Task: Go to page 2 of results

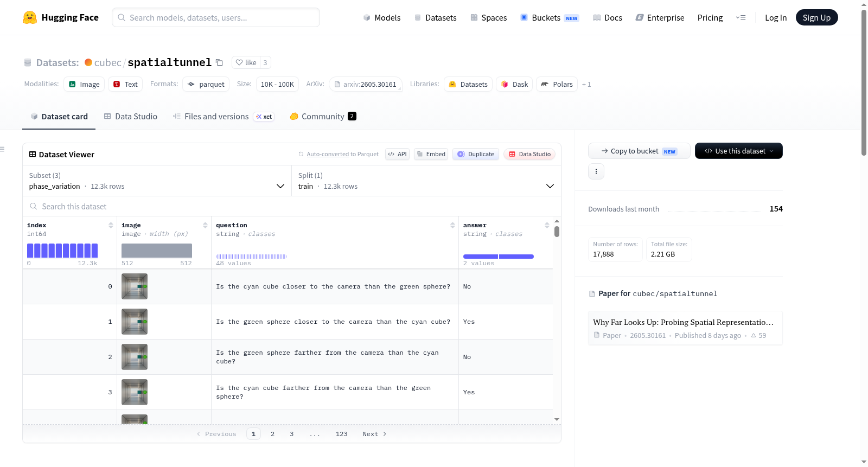Action: 272,434
